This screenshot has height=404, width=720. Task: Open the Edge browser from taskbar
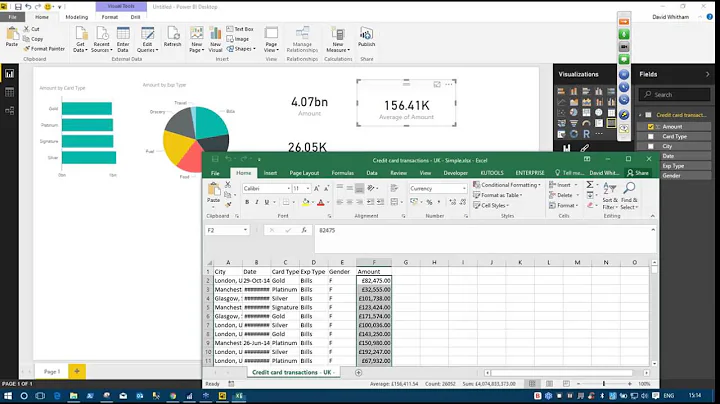(57, 396)
